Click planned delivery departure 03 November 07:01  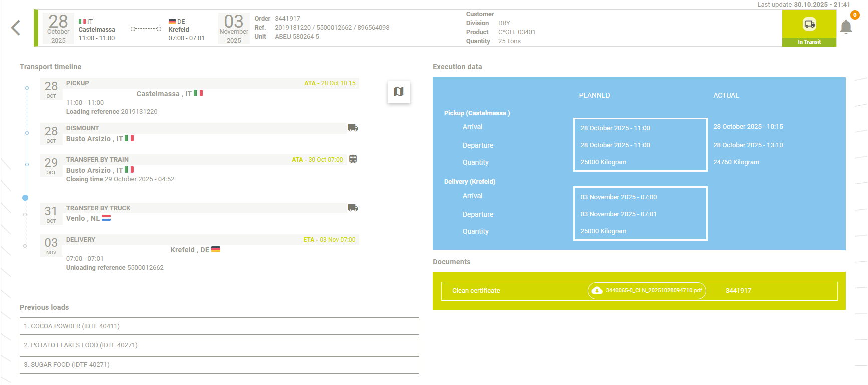pyautogui.click(x=618, y=214)
